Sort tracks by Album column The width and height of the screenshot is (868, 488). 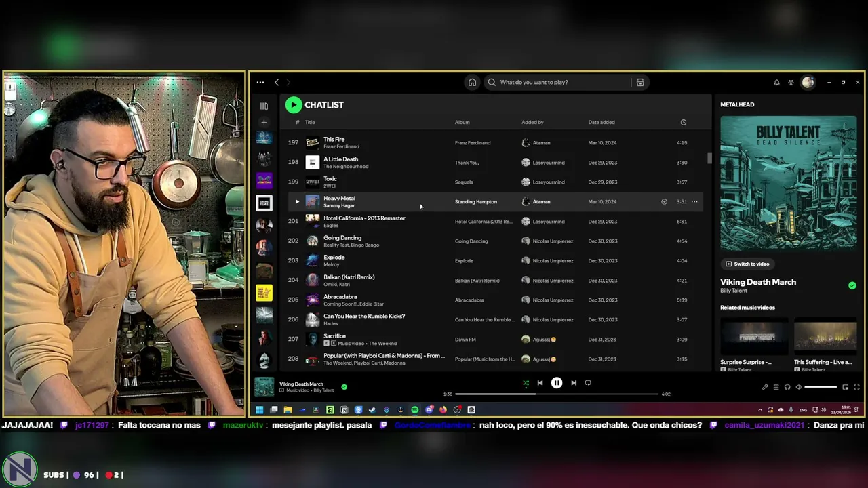pyautogui.click(x=462, y=122)
